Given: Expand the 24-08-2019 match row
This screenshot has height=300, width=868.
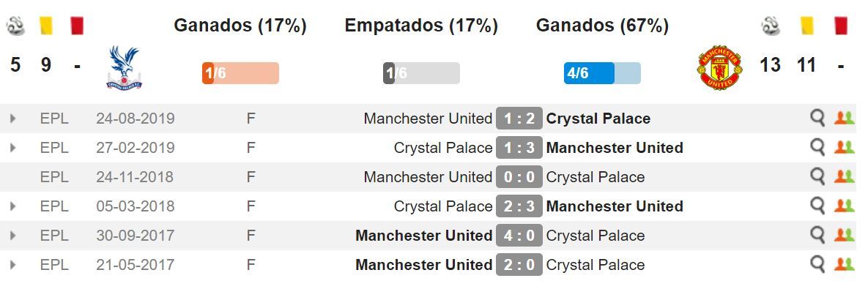Looking at the screenshot, I should (x=12, y=119).
